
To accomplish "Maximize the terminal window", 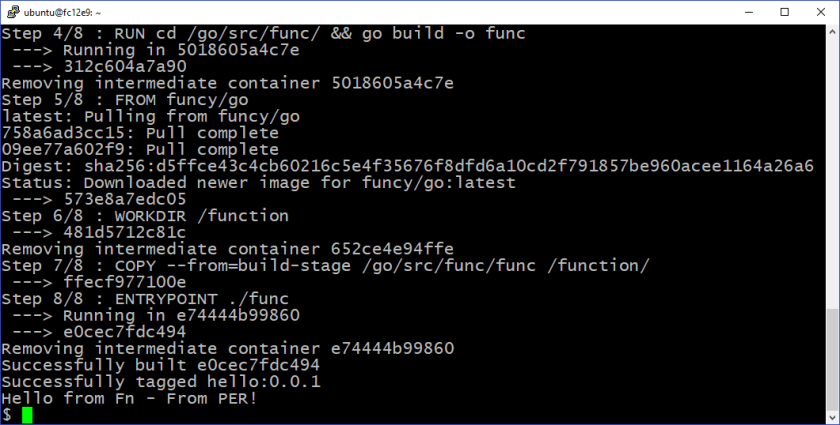I will click(783, 11).
